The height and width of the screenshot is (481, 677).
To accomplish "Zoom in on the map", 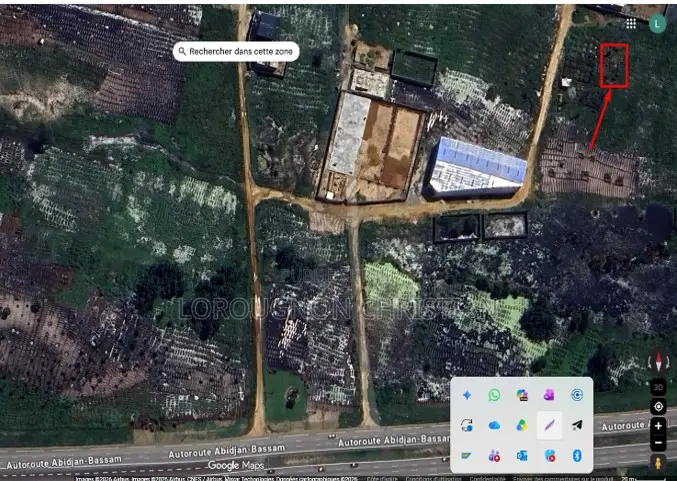I will pyautogui.click(x=658, y=426).
